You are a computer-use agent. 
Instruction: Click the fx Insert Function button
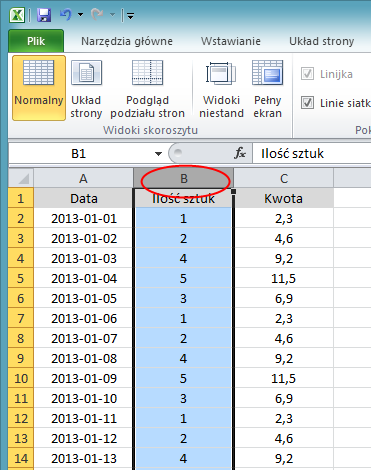click(x=240, y=153)
